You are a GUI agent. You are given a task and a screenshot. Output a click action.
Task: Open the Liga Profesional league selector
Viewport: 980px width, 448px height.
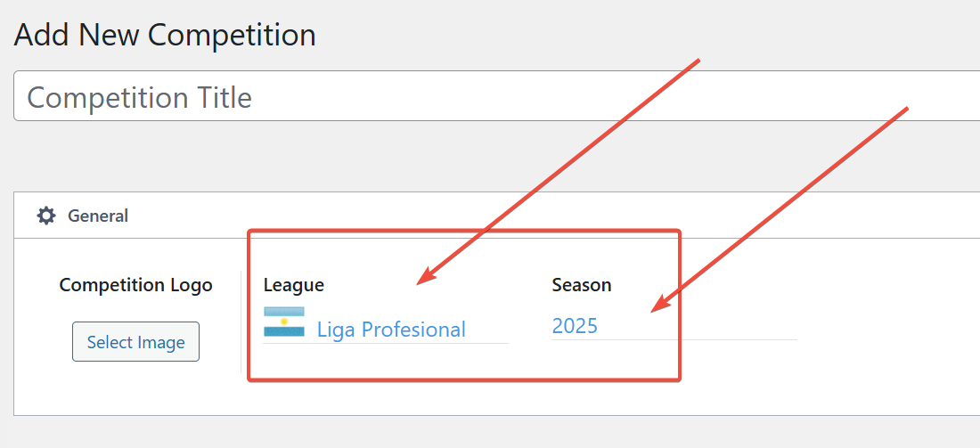(386, 325)
